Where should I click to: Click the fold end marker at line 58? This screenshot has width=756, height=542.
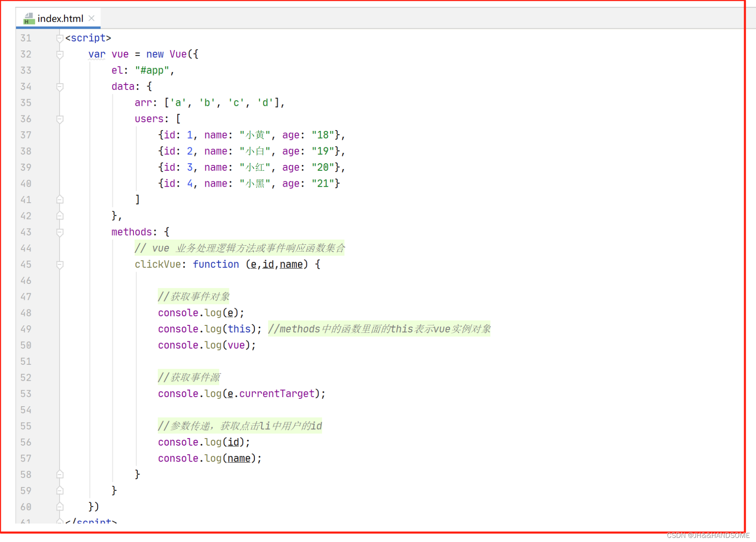pyautogui.click(x=60, y=475)
